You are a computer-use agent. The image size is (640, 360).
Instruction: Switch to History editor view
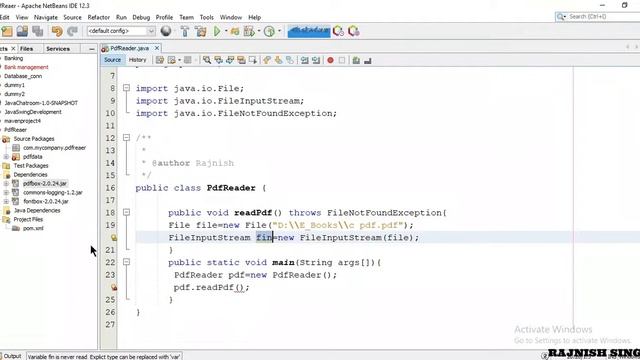point(138,60)
